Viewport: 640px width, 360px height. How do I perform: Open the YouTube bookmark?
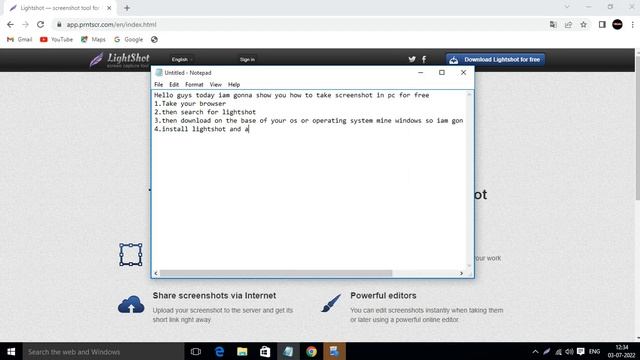click(x=56, y=40)
